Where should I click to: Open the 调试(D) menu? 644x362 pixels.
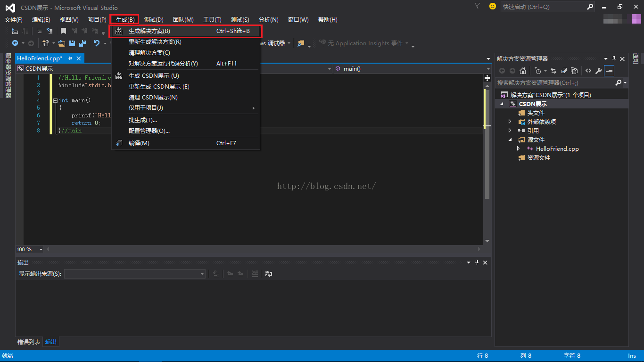pos(154,20)
